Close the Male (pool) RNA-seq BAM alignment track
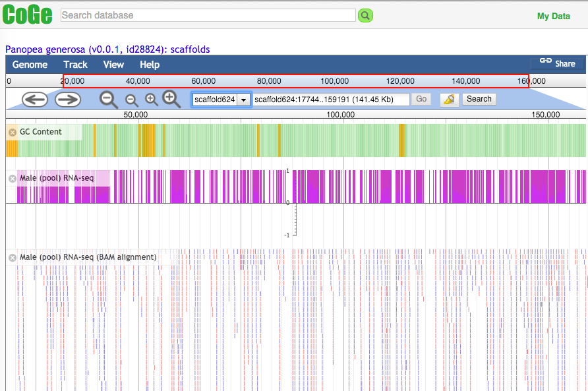This screenshot has width=588, height=391. tap(13, 257)
